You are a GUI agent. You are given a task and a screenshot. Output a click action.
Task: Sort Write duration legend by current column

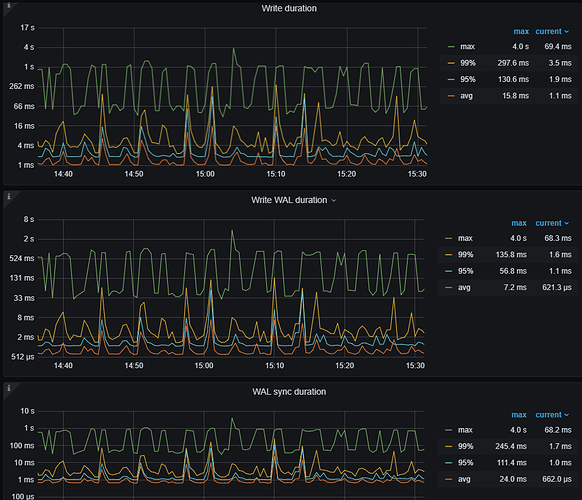(552, 32)
